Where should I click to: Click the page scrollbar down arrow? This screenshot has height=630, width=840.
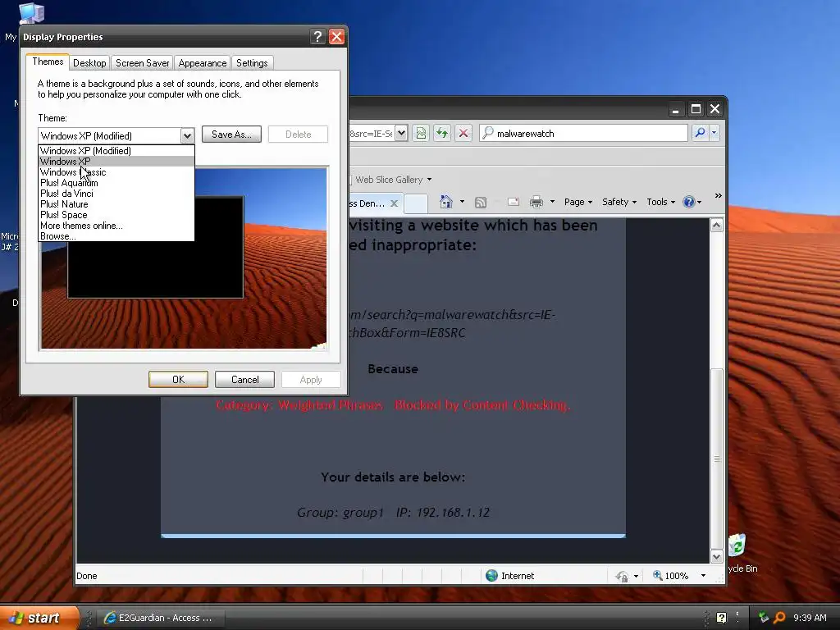click(x=717, y=557)
